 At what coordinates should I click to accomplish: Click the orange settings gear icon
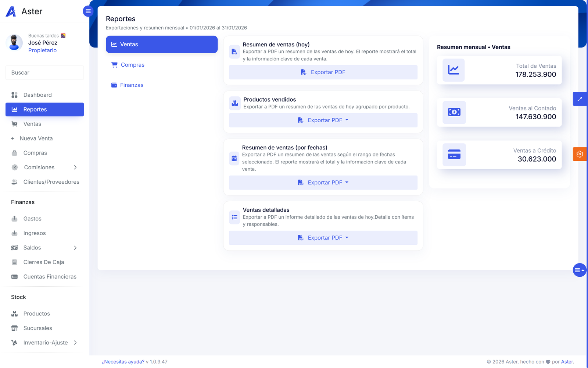(580, 154)
